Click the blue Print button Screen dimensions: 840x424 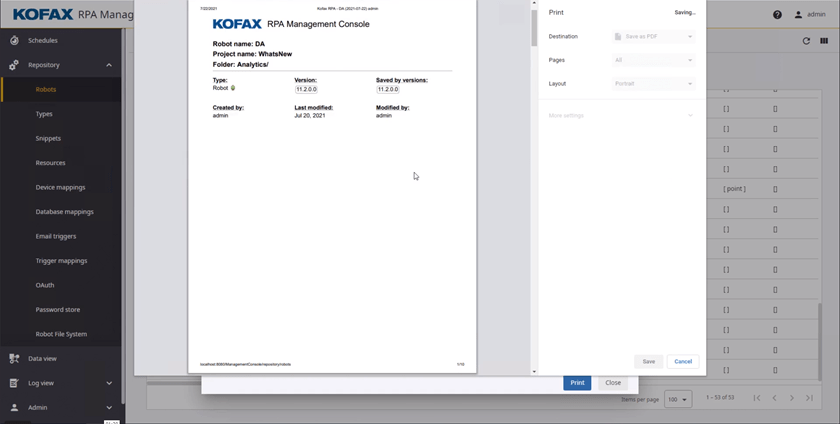[x=577, y=383]
